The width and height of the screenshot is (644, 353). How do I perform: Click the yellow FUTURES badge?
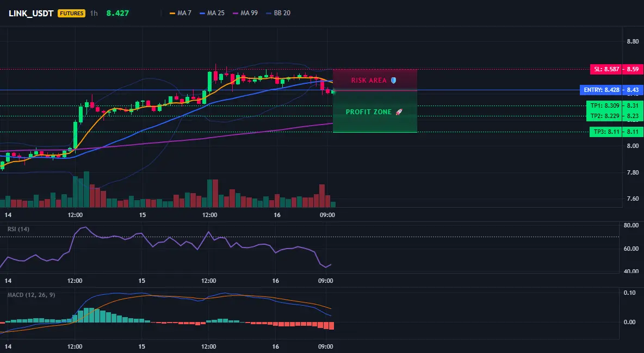[x=71, y=13]
